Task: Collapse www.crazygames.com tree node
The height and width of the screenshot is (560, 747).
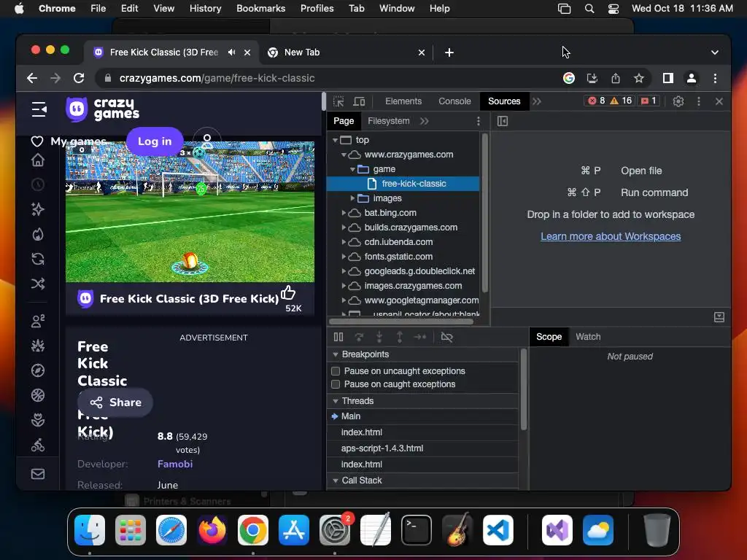Action: click(x=344, y=155)
